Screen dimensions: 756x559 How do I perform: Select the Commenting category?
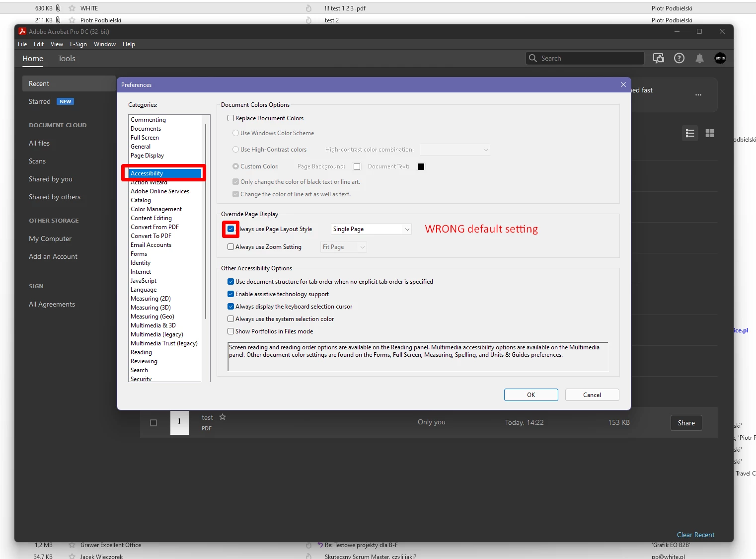pyautogui.click(x=148, y=120)
